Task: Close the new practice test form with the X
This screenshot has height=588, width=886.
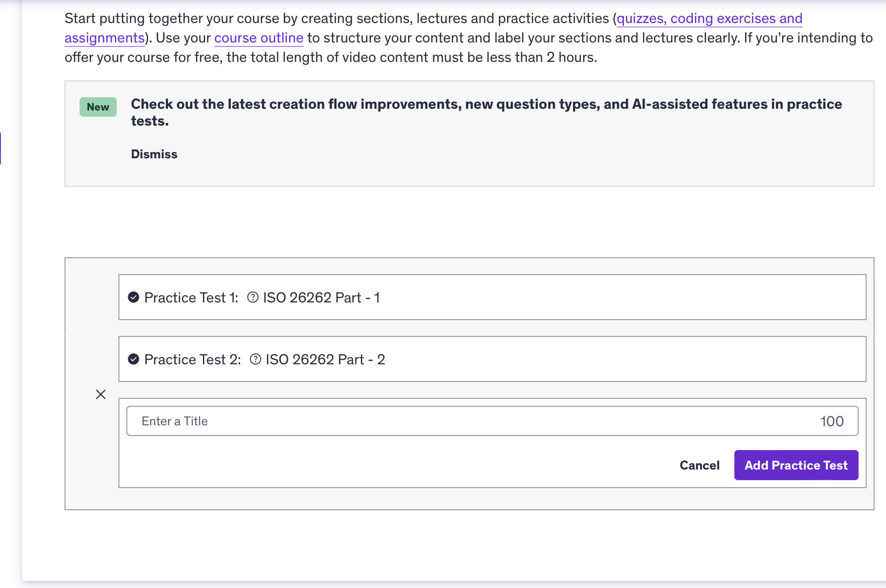Action: pyautogui.click(x=101, y=394)
